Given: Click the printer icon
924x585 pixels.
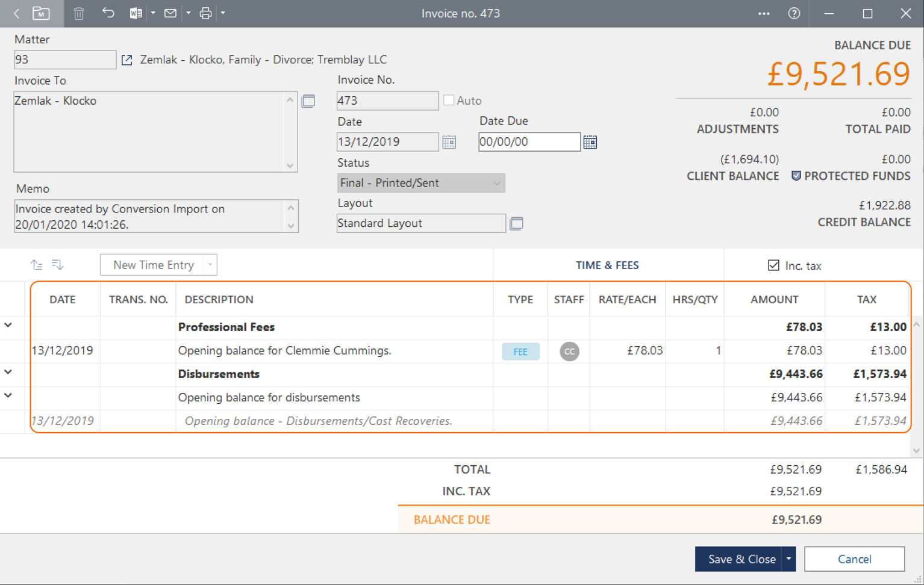Looking at the screenshot, I should tap(205, 13).
